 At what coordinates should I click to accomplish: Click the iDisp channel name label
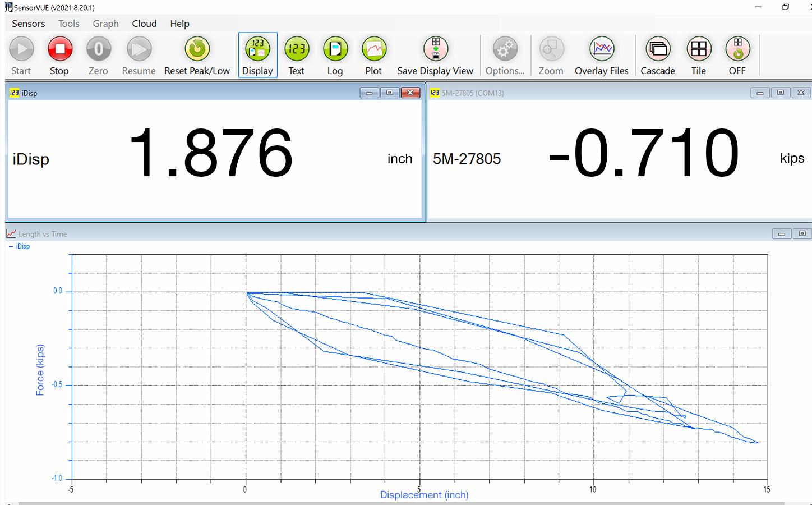tap(31, 159)
